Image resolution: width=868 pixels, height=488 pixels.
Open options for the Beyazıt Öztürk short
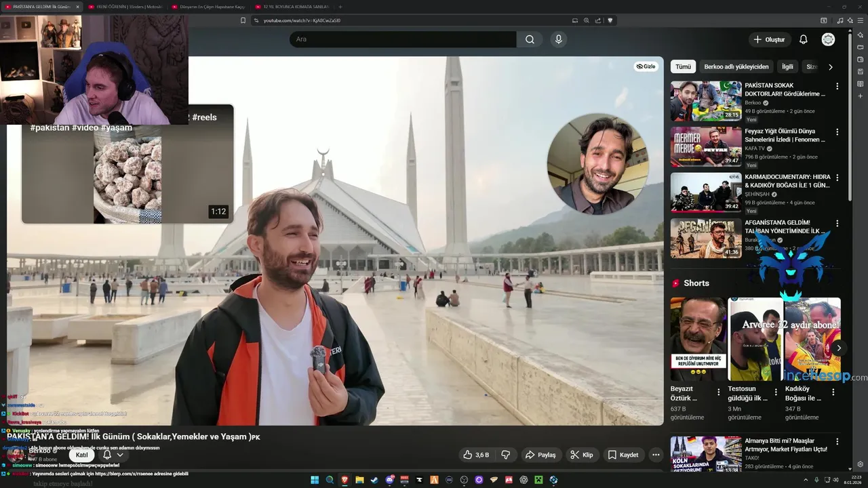pyautogui.click(x=719, y=392)
